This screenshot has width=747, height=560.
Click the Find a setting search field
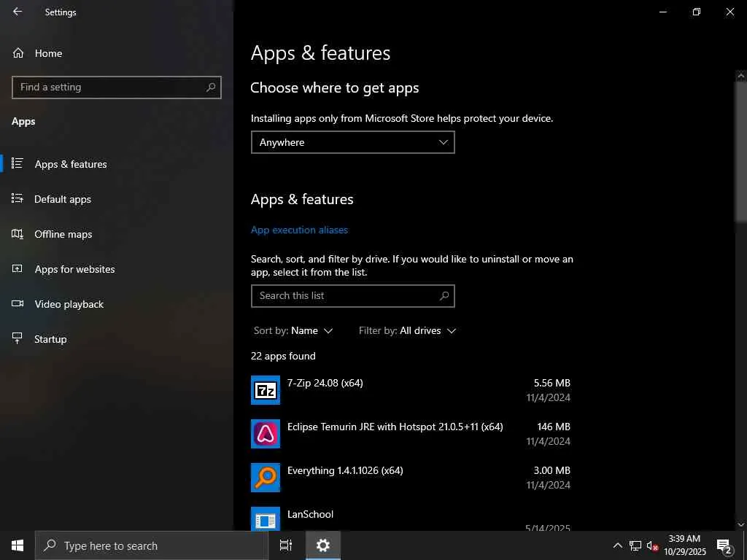[116, 87]
